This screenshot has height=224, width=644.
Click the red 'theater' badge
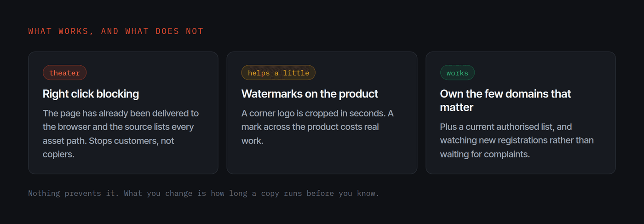click(64, 73)
